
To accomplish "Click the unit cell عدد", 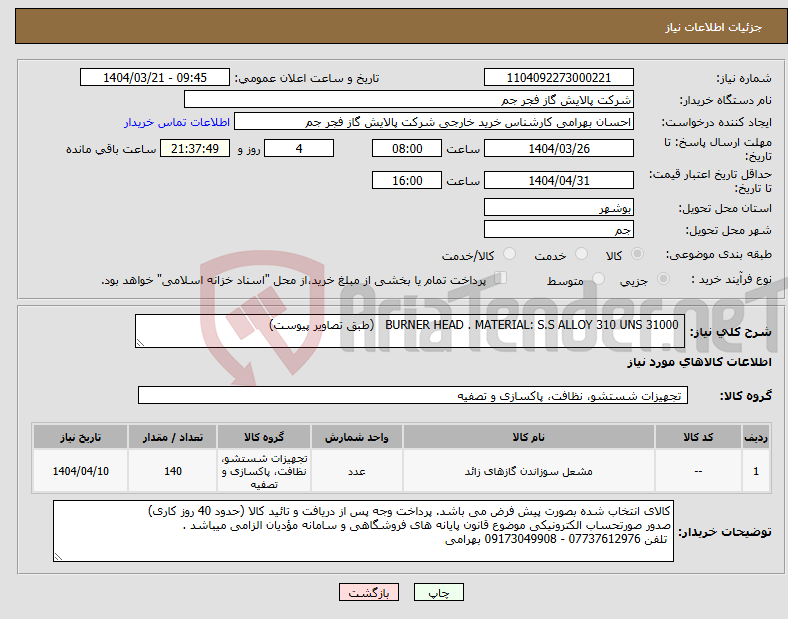I will [356, 471].
